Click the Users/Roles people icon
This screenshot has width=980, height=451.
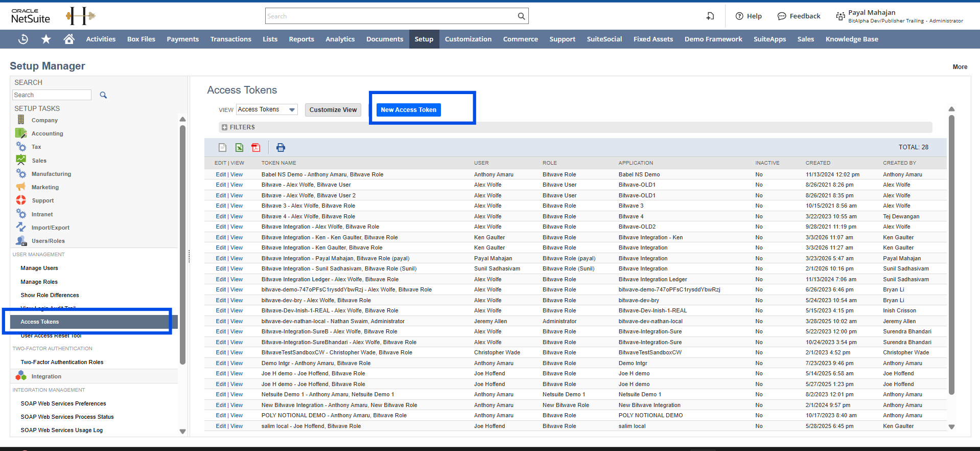pos(21,240)
